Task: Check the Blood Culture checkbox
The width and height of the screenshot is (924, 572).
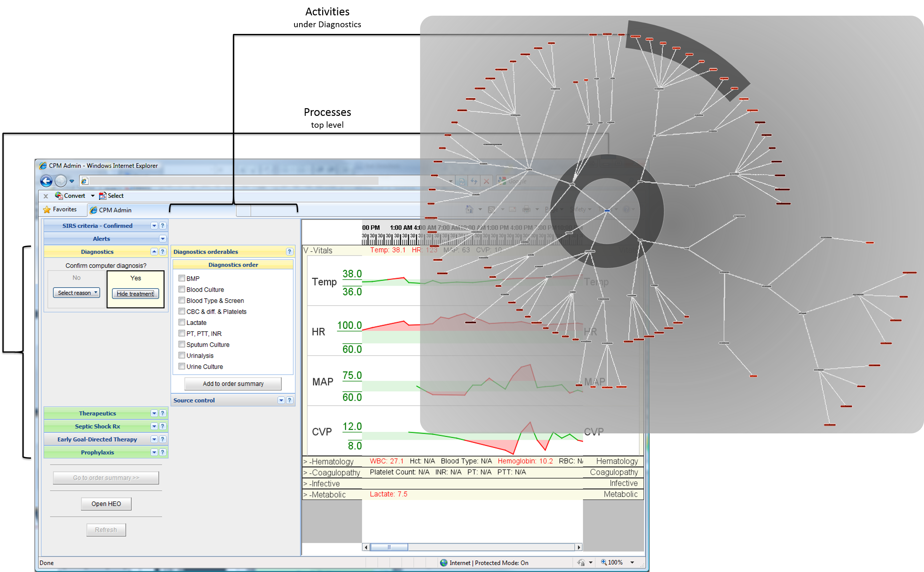Action: (x=182, y=289)
